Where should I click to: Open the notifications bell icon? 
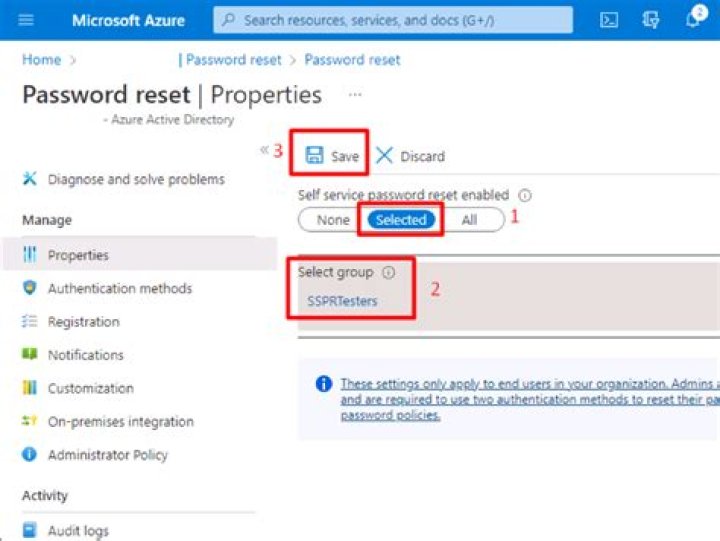pos(694,20)
